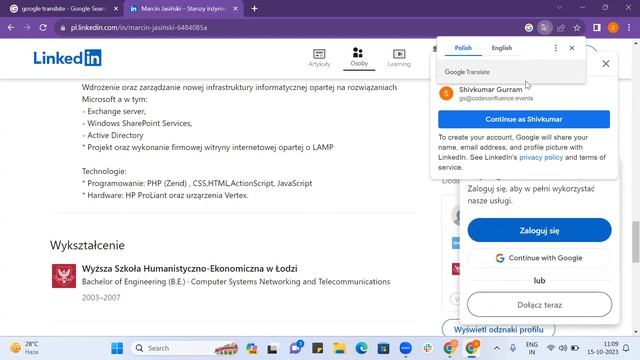Close the Google sign-in prompt
The width and height of the screenshot is (640, 360).
(x=606, y=64)
